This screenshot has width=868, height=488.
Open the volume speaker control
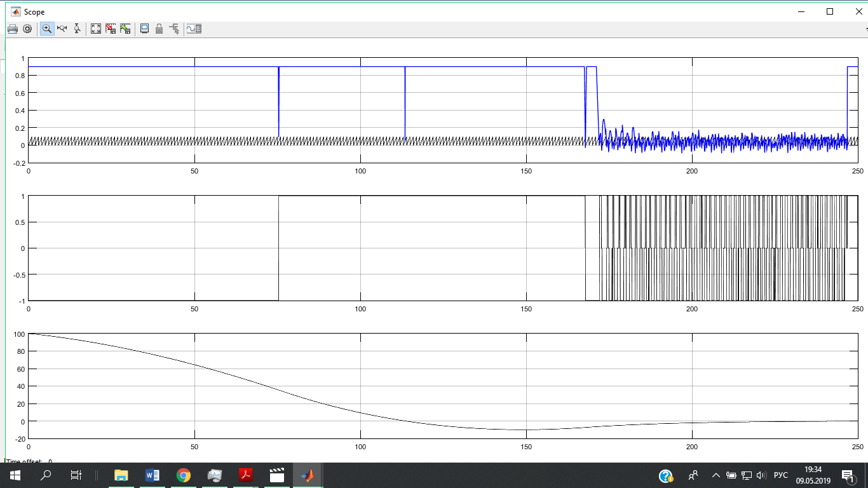pos(762,475)
